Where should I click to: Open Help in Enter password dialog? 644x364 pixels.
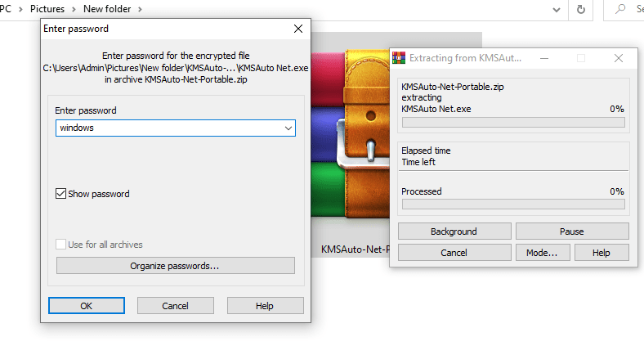265,306
